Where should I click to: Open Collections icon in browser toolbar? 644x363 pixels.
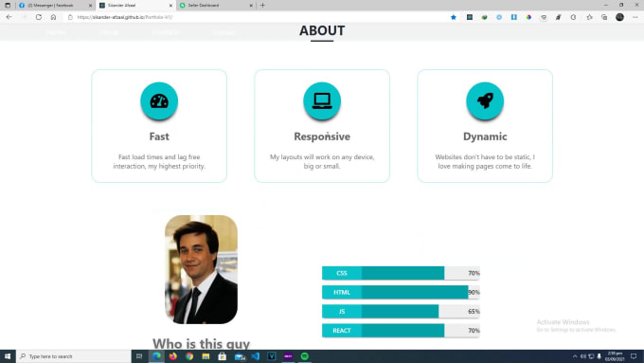[x=604, y=17]
